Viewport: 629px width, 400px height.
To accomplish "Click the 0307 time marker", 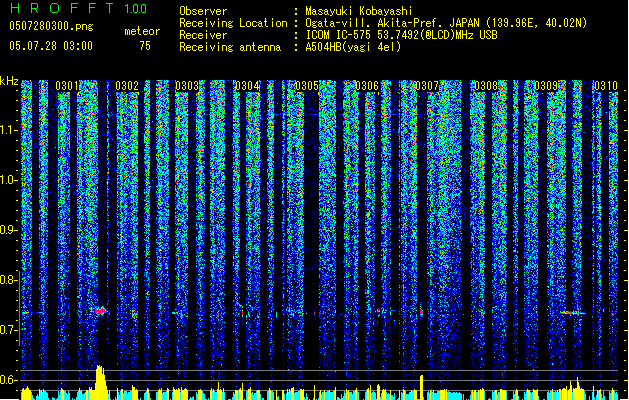I will [427, 86].
